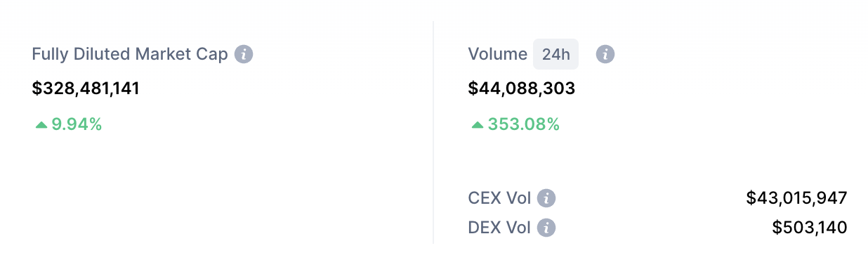Open the 24h volume period selector
The height and width of the screenshot is (267, 868).
coord(555,54)
